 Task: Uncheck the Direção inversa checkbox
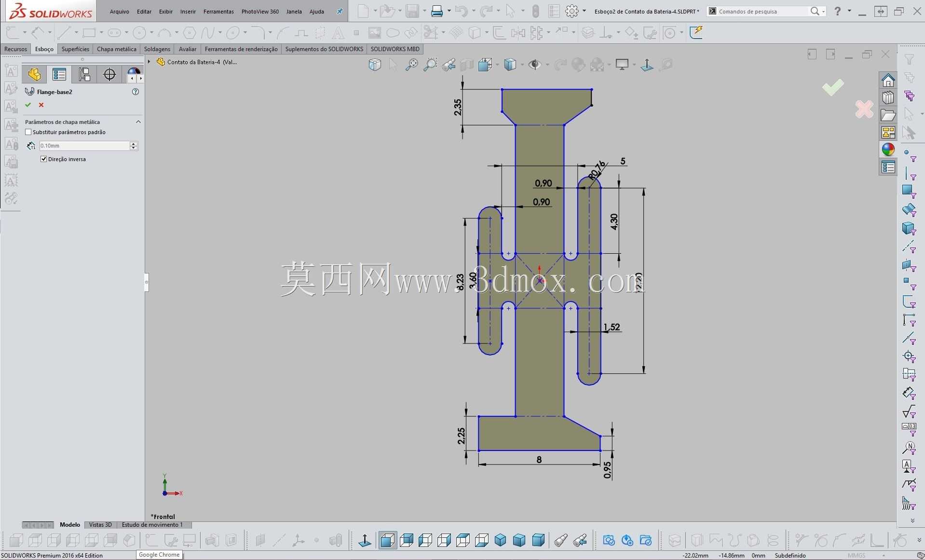(x=44, y=159)
